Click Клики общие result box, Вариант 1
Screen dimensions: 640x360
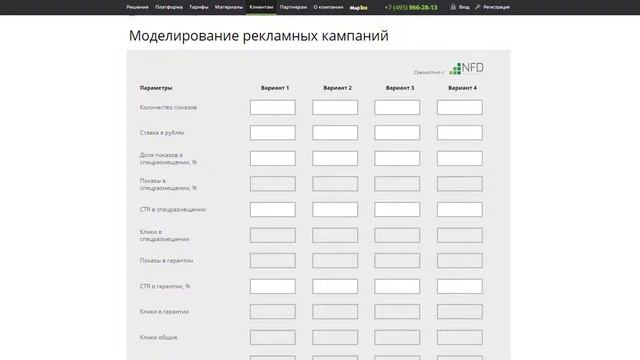coord(273,337)
